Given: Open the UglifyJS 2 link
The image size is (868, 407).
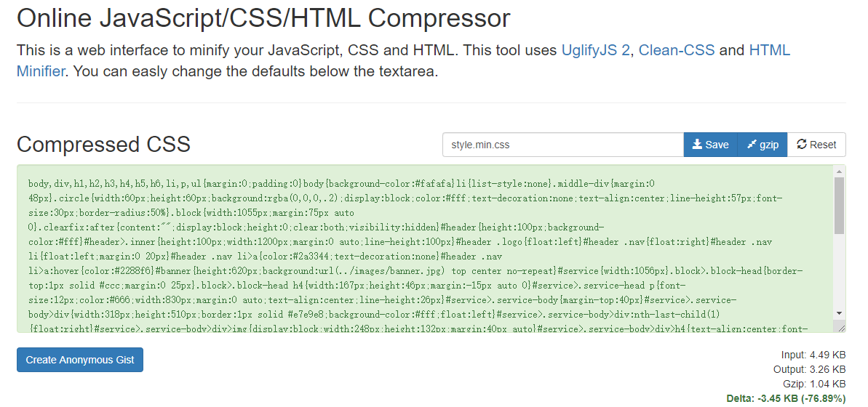Looking at the screenshot, I should coord(595,50).
